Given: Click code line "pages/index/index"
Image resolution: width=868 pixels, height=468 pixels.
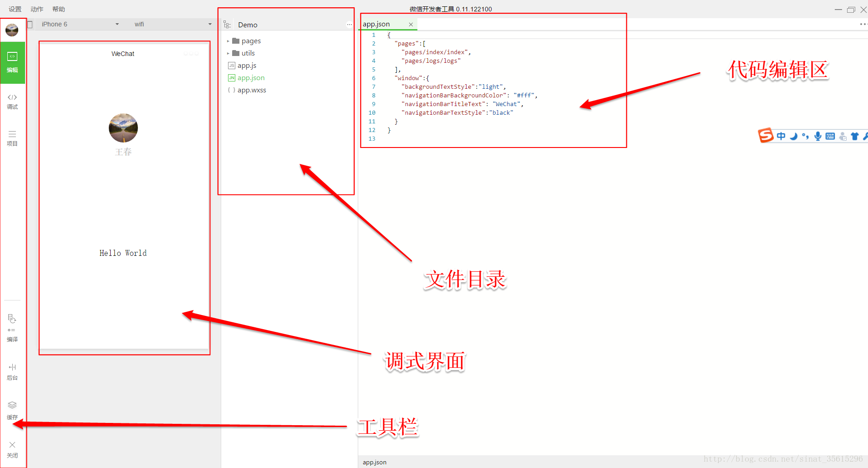Looking at the screenshot, I should [x=436, y=52].
